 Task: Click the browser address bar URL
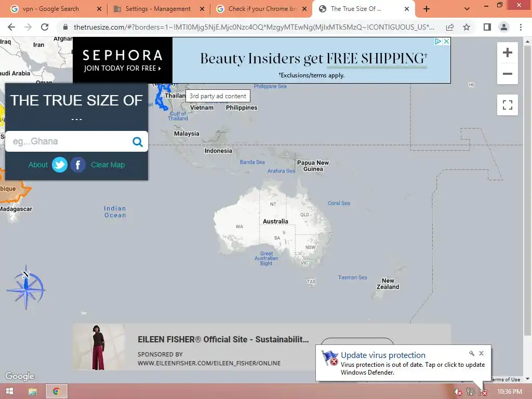coord(254,27)
